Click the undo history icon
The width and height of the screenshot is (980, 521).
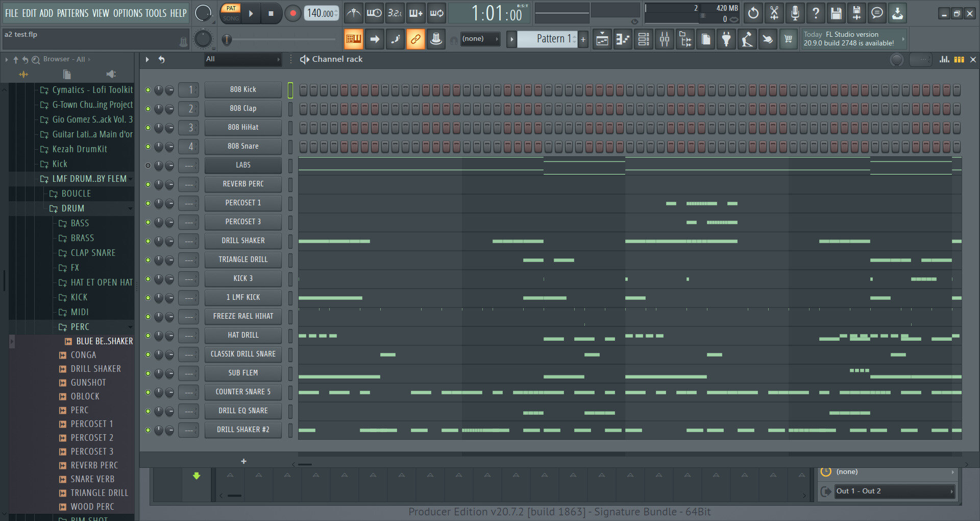(753, 13)
